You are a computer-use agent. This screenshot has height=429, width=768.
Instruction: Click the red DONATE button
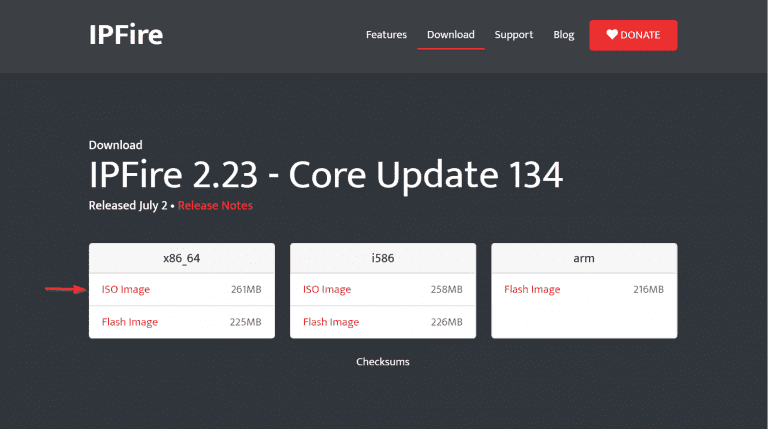(633, 35)
